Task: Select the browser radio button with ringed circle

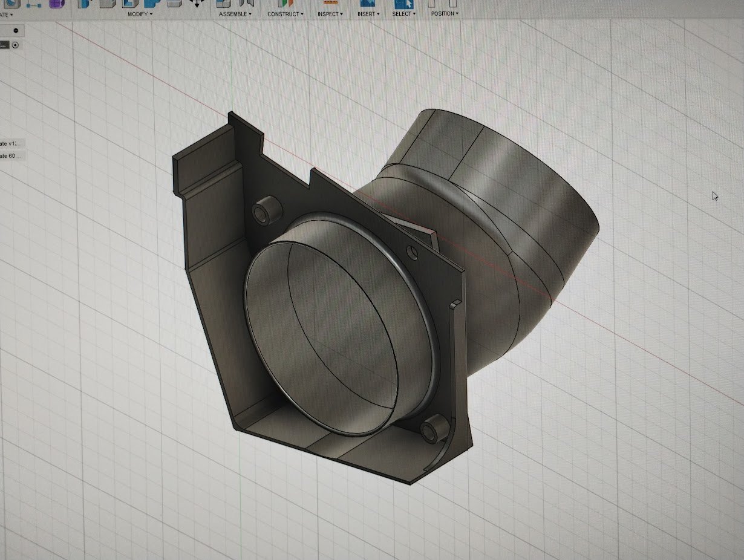Action: coord(16,45)
